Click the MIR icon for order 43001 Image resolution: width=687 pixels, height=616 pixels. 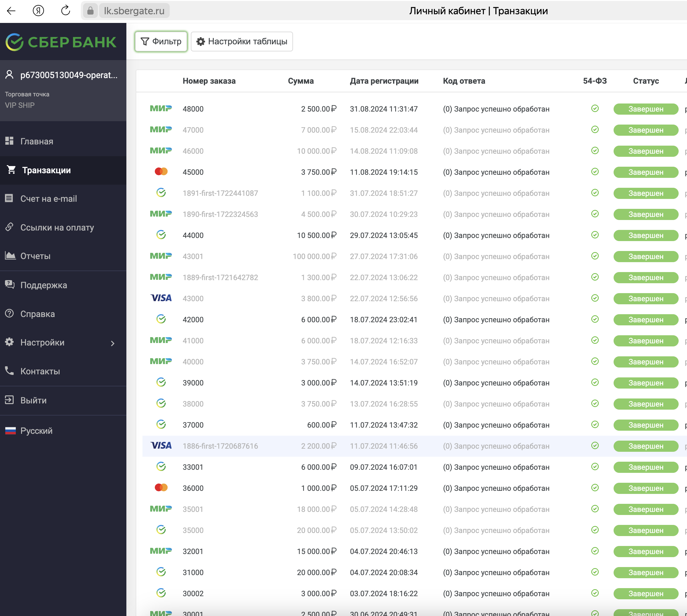[161, 256]
